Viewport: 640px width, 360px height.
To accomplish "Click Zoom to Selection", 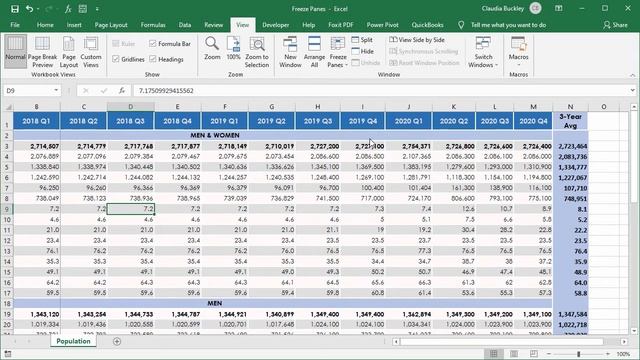I will [x=257, y=52].
